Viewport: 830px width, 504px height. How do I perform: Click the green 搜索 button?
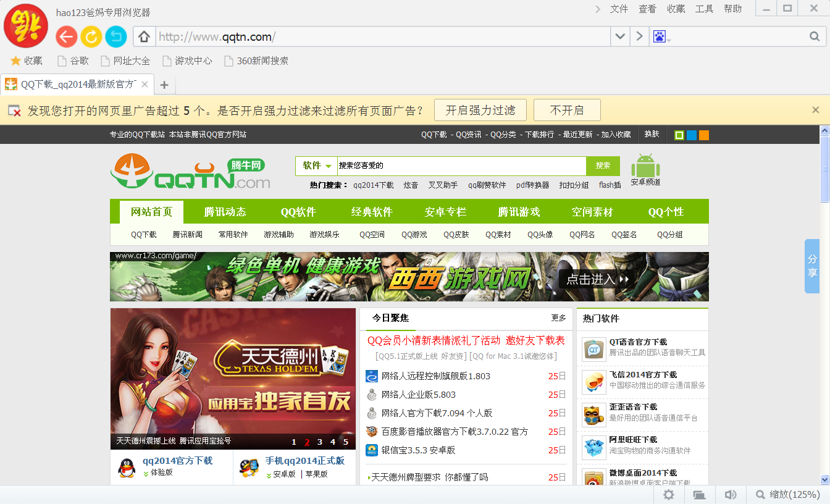[x=603, y=166]
